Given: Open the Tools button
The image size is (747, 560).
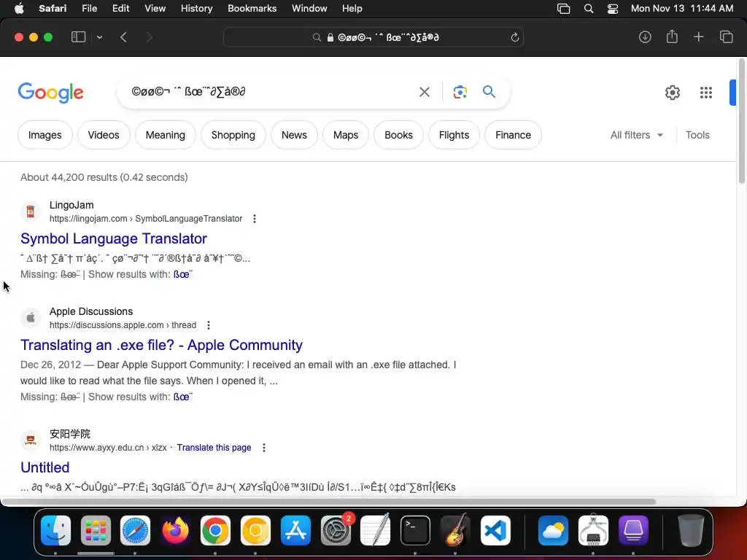Looking at the screenshot, I should [x=697, y=135].
